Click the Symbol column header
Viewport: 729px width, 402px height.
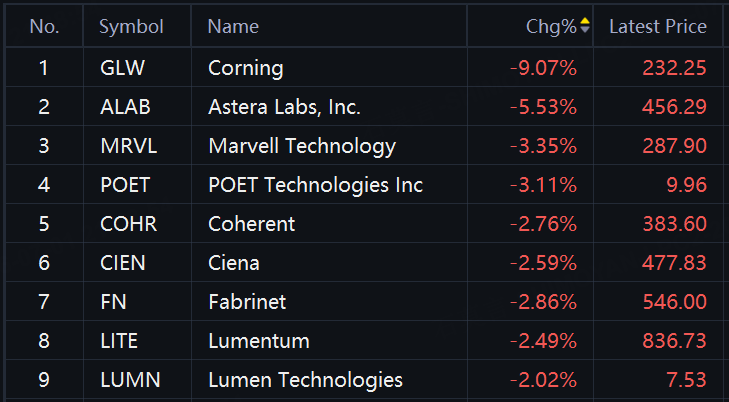131,27
